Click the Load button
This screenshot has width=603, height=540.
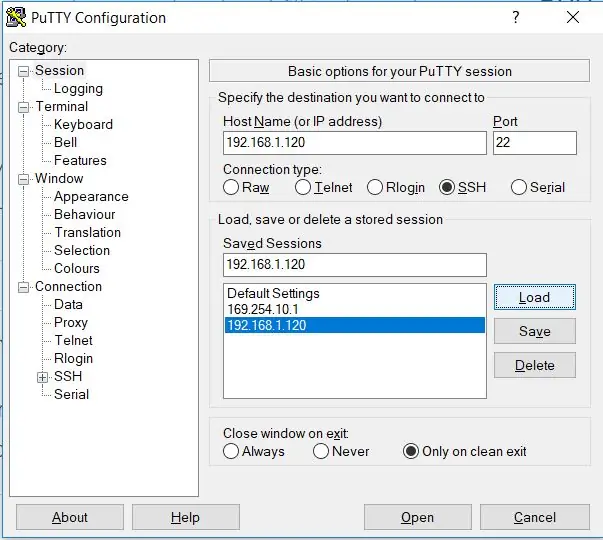(x=535, y=297)
